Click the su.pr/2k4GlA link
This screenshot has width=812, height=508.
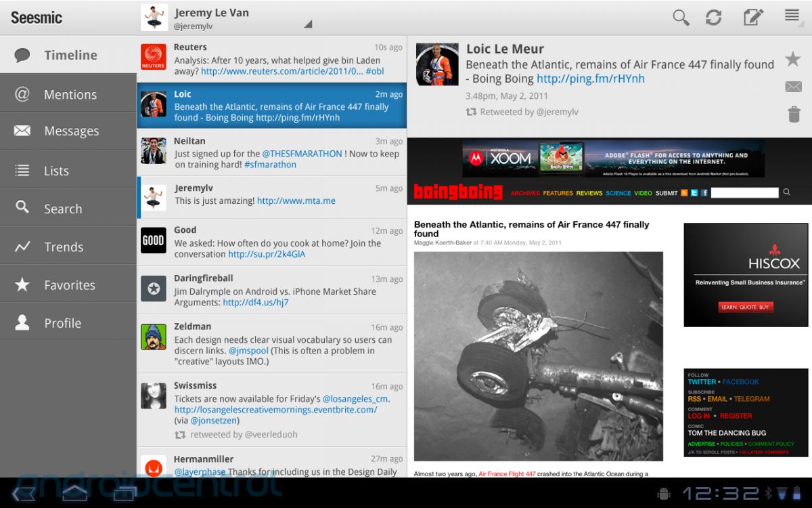click(267, 254)
